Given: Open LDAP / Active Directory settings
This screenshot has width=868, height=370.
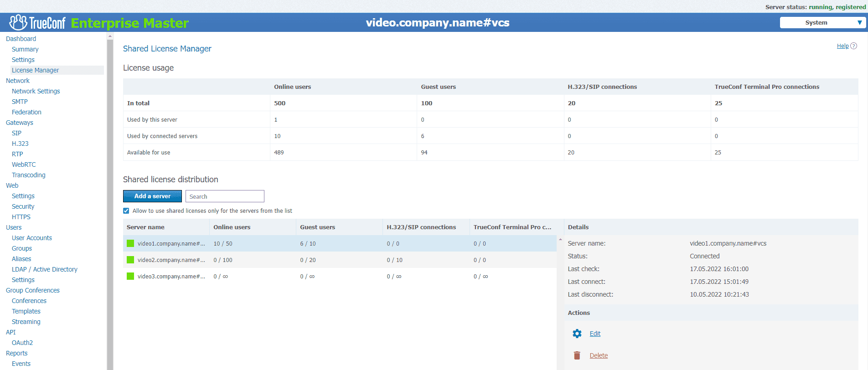Looking at the screenshot, I should 45,269.
